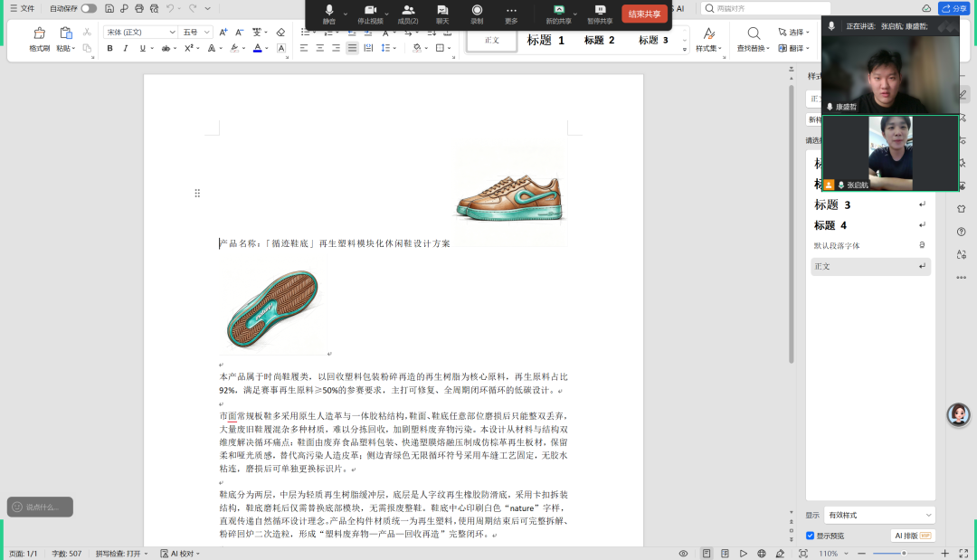Click the text highlight color swatch

(x=234, y=48)
